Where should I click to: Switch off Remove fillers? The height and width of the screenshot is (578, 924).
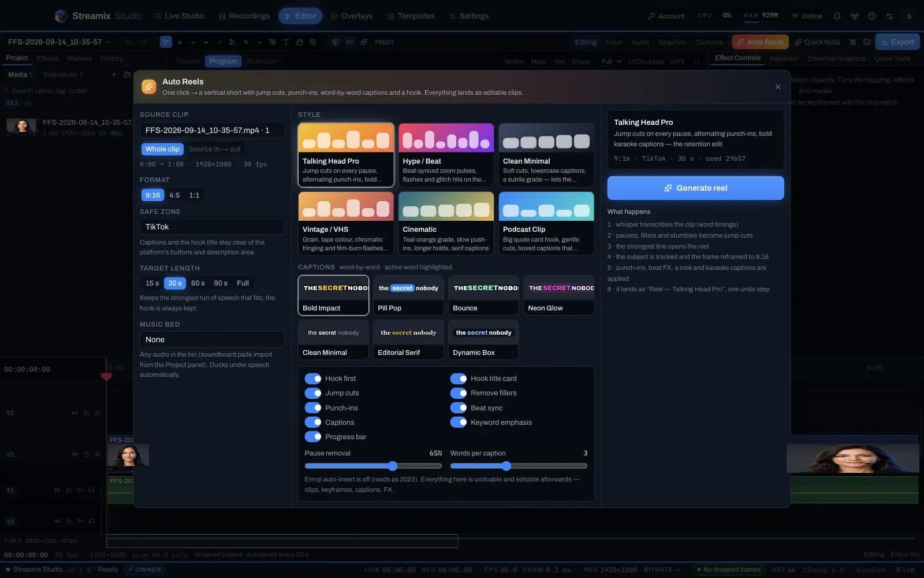(459, 393)
